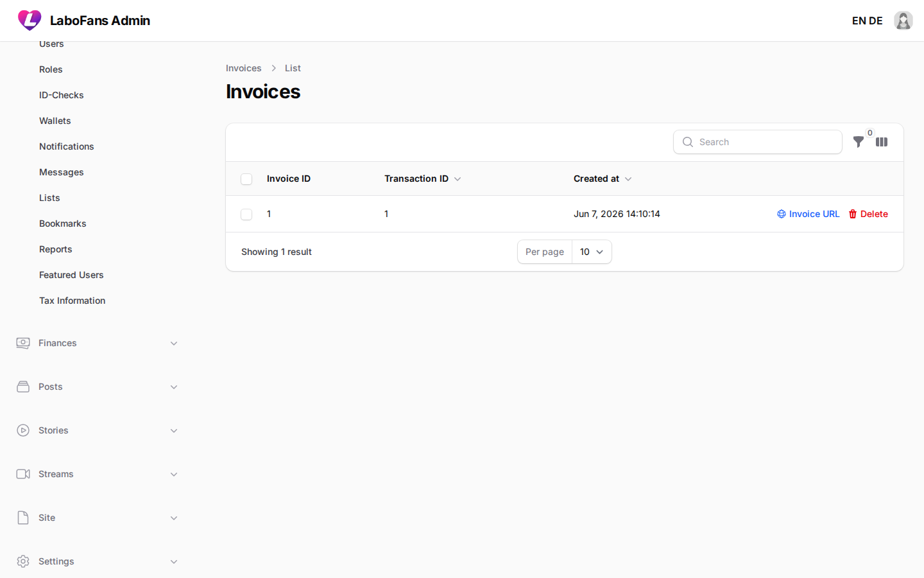The width and height of the screenshot is (924, 578).
Task: Select all invoices with header checkbox
Action: click(x=246, y=179)
